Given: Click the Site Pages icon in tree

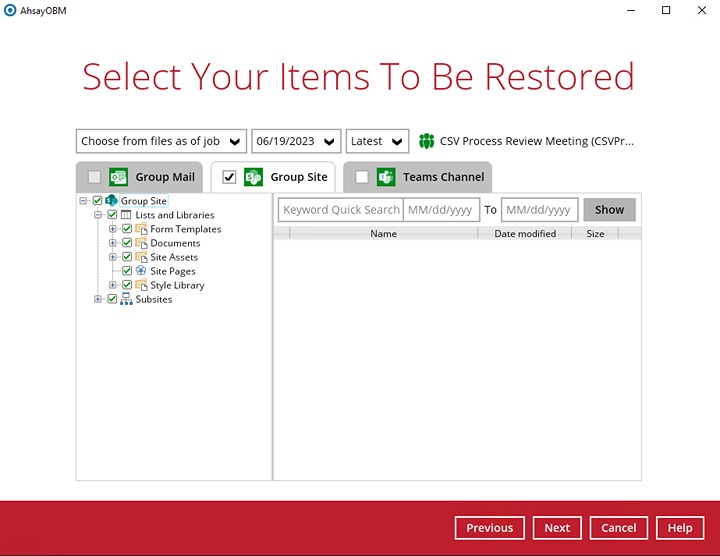Looking at the screenshot, I should pos(141,271).
